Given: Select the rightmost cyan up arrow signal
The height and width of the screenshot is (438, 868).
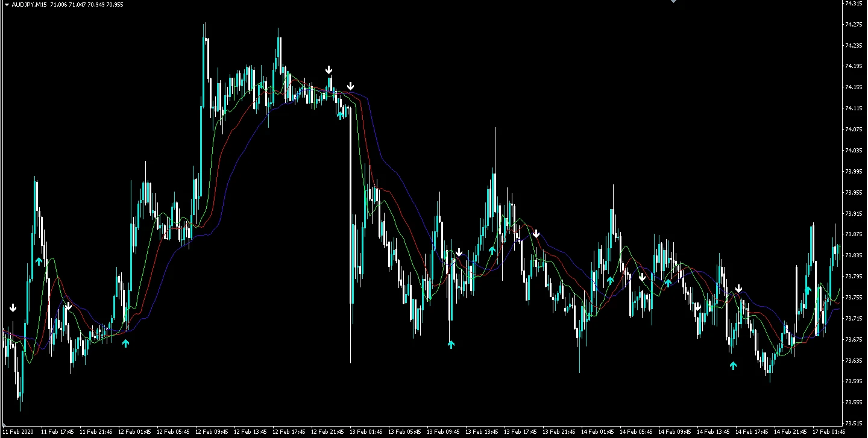Looking at the screenshot, I should [808, 290].
